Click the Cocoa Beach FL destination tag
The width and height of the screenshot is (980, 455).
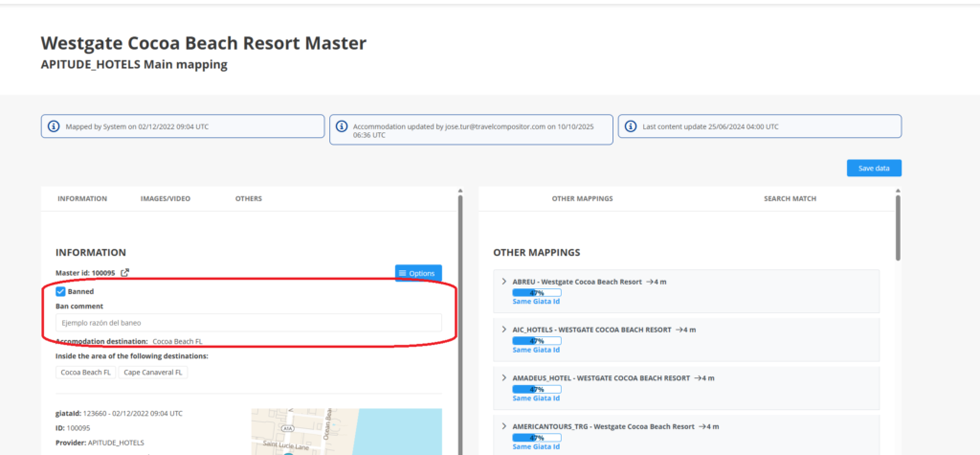click(x=85, y=372)
